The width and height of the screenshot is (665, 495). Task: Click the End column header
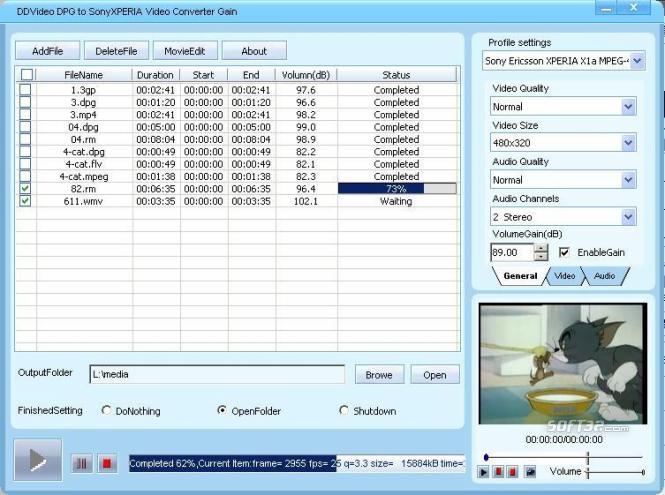[x=251, y=75]
